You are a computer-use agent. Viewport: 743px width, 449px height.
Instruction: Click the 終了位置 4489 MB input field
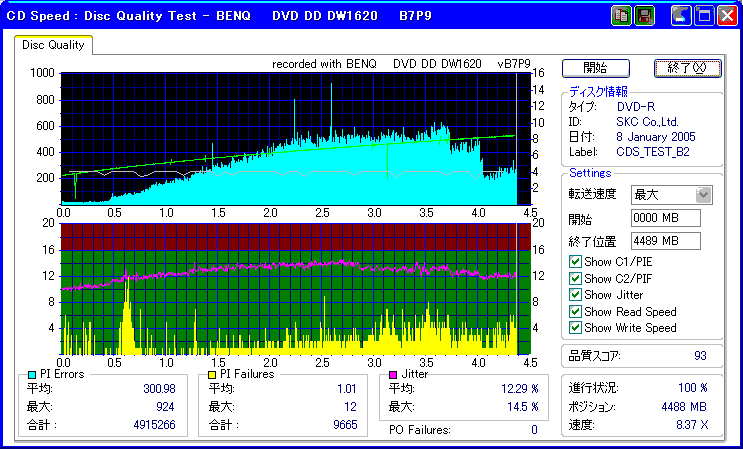pos(666,241)
